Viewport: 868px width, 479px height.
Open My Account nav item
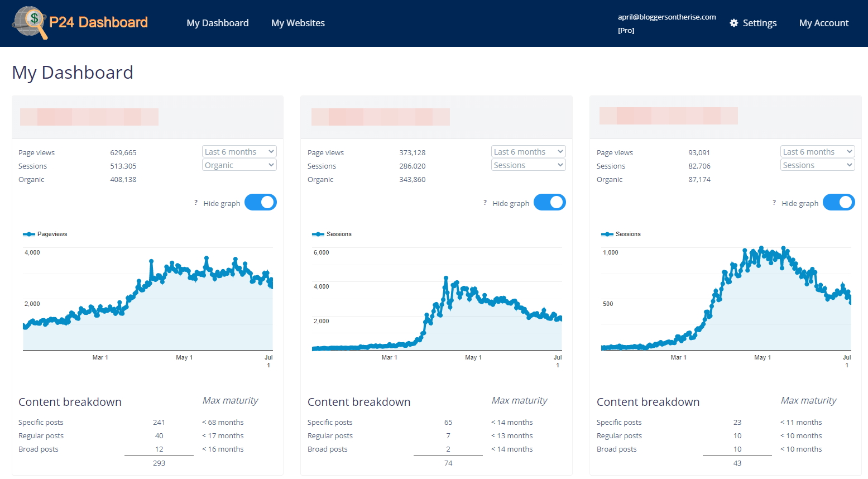tap(824, 23)
